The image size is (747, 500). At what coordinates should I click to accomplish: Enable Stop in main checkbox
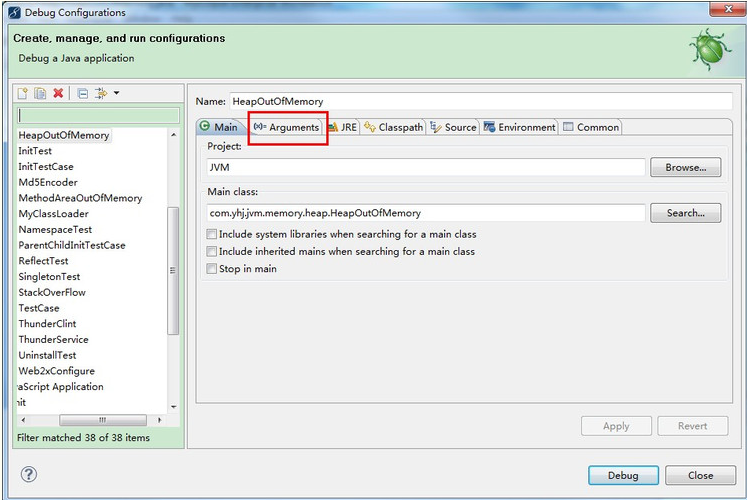(x=212, y=269)
